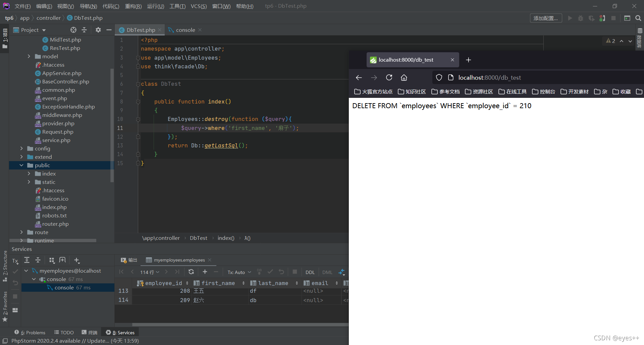
Task: Switch to the 输出 output tab
Action: (129, 260)
